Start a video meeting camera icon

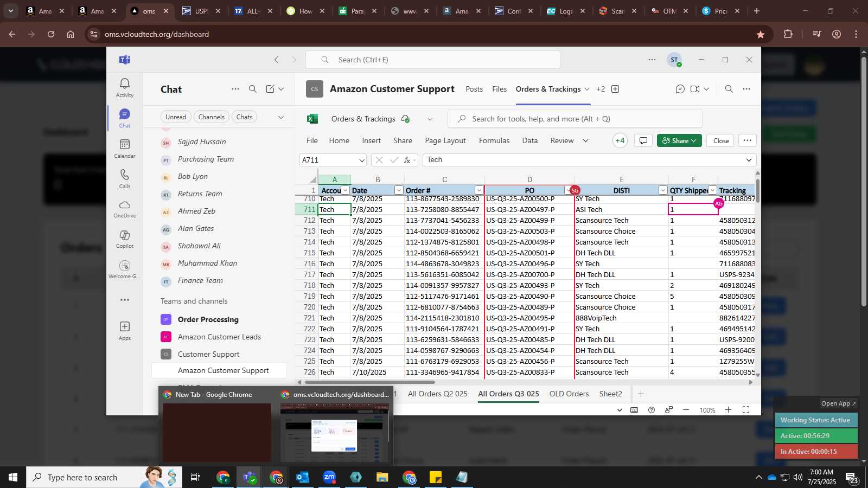695,89
